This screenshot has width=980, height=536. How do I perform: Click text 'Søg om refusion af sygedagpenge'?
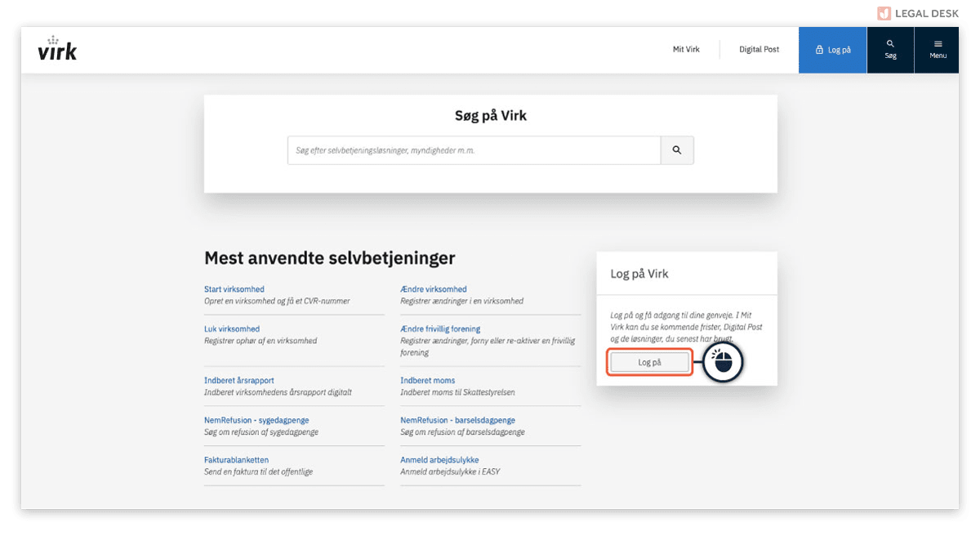pyautogui.click(x=261, y=431)
